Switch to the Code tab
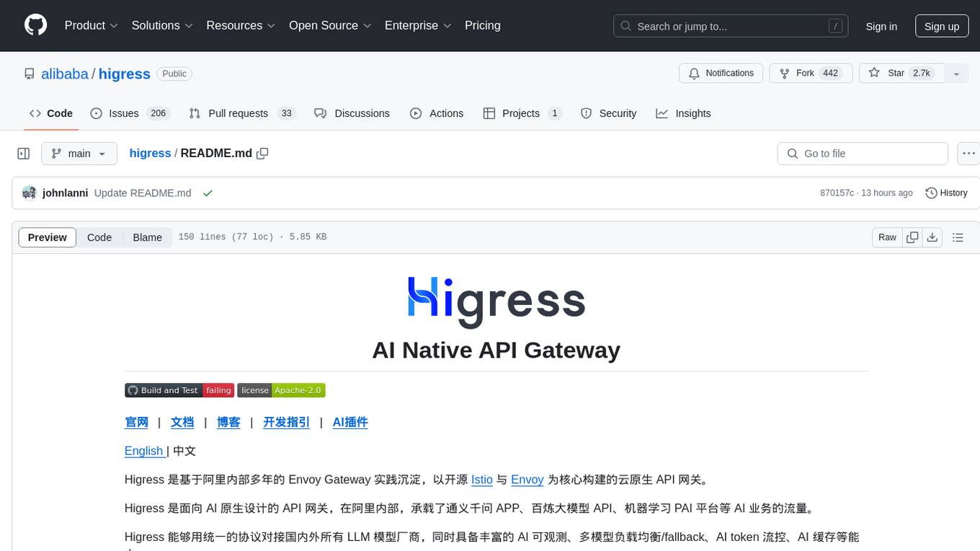Viewport: 980px width, 551px height. 51,113
